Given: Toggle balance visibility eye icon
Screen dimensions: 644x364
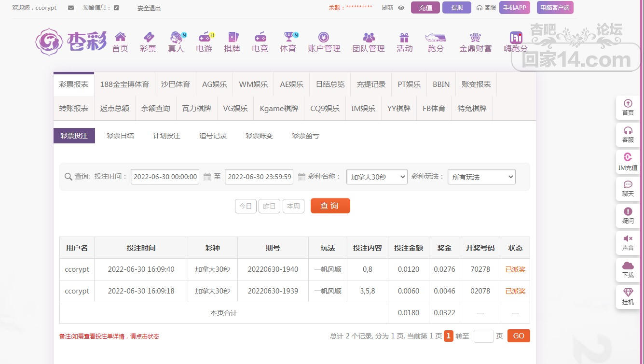Looking at the screenshot, I should pos(401,8).
